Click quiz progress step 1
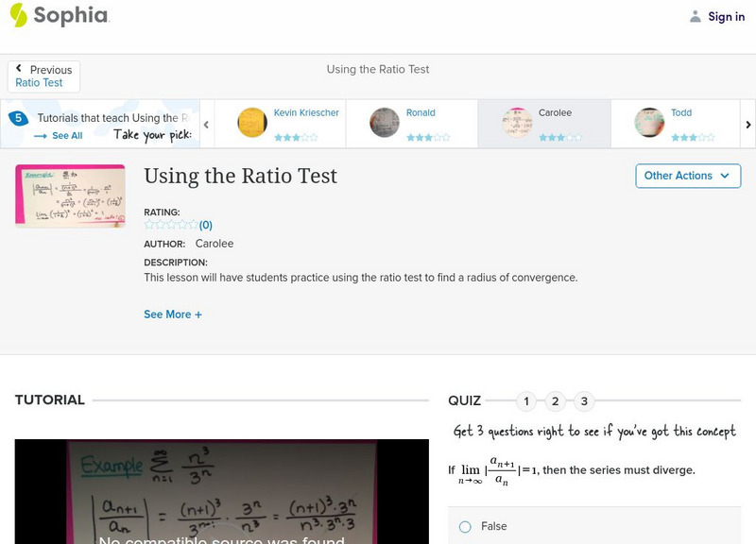 pyautogui.click(x=526, y=400)
